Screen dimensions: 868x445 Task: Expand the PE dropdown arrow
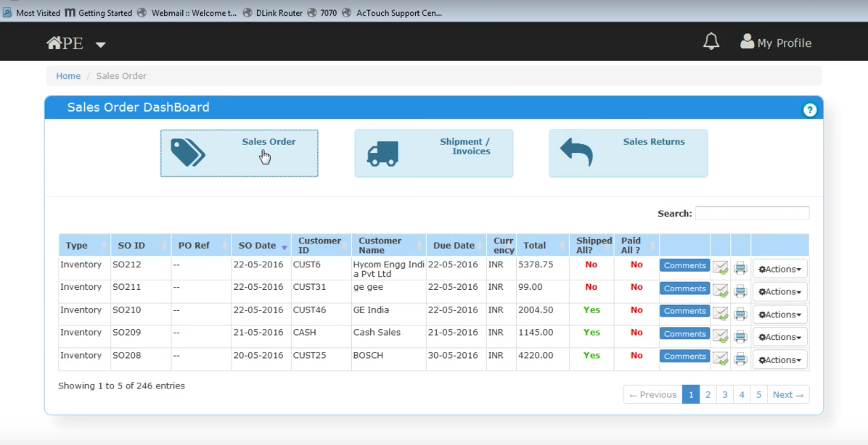click(100, 45)
